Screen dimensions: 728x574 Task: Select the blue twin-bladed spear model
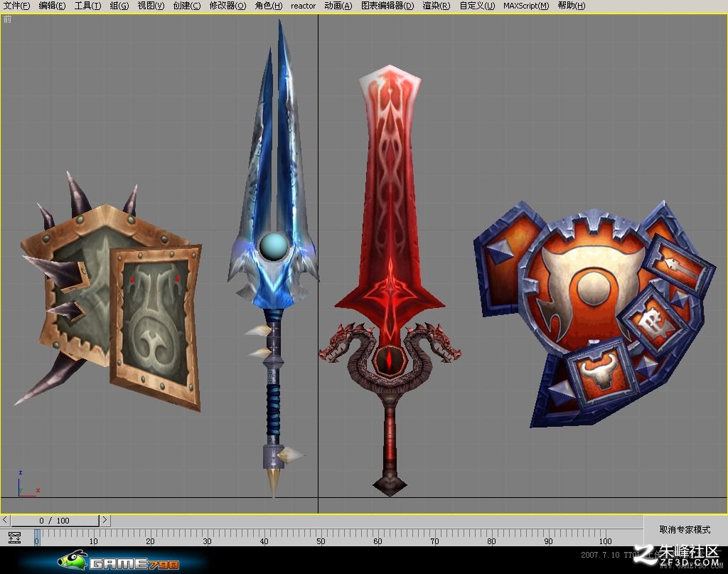tap(274, 260)
